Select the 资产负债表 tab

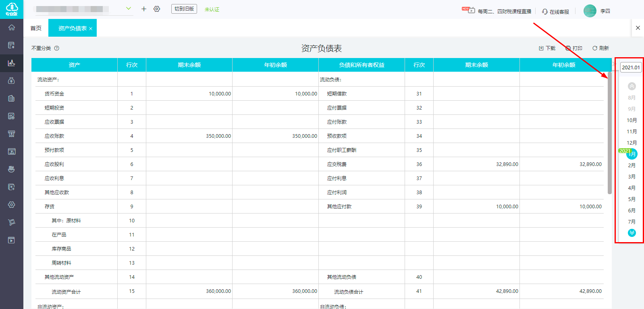(73, 28)
